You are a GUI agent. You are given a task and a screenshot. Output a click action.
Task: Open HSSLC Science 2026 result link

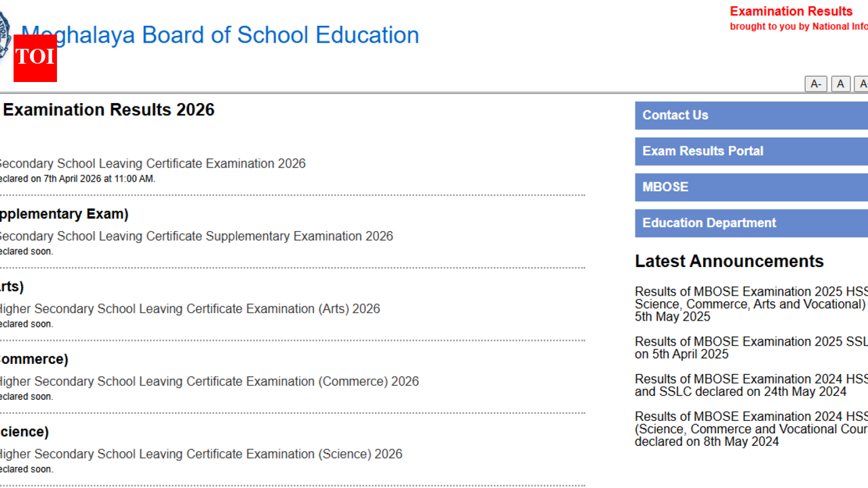pyautogui.click(x=201, y=453)
